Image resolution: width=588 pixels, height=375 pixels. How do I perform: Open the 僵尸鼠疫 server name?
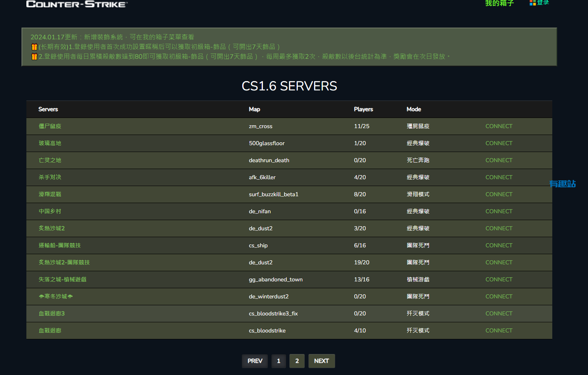50,126
